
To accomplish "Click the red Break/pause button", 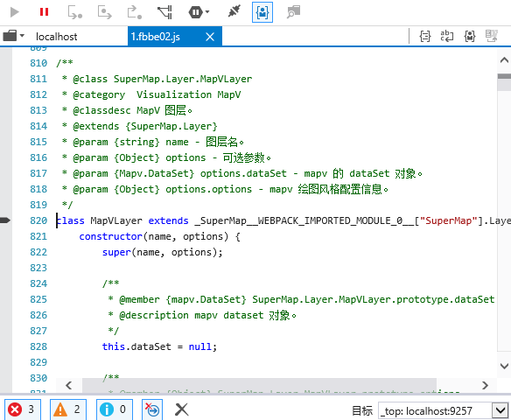I will [x=44, y=12].
